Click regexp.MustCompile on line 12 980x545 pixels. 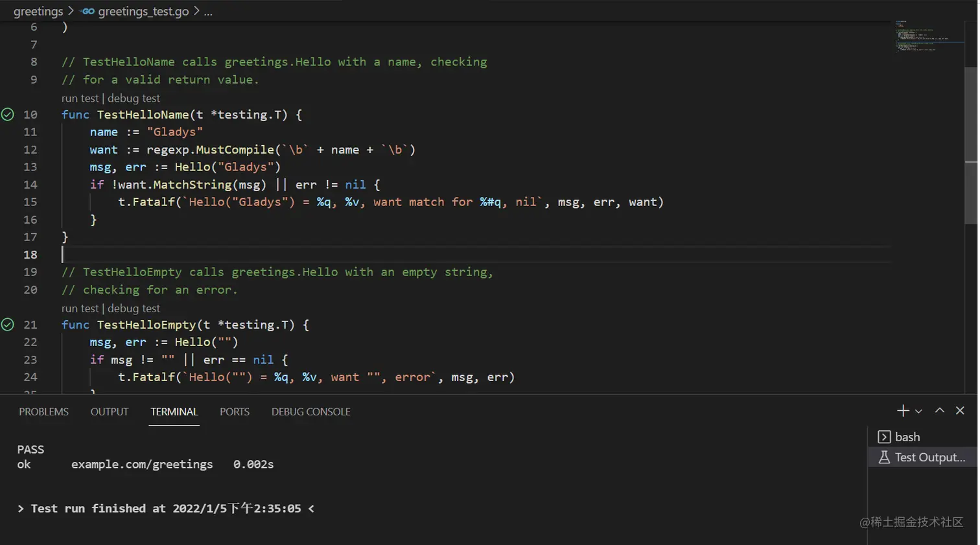coord(210,150)
